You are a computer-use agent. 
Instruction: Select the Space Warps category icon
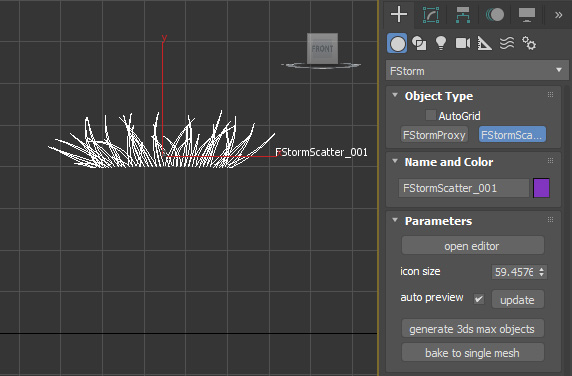tap(507, 43)
